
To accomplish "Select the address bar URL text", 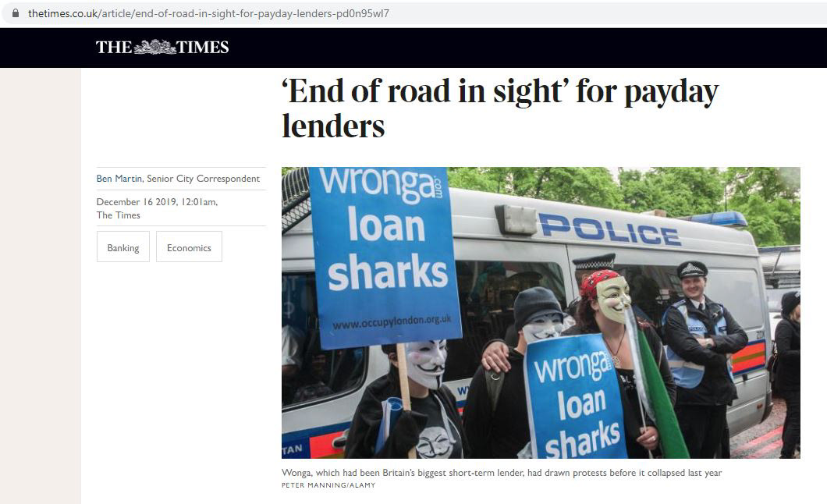I will (208, 13).
